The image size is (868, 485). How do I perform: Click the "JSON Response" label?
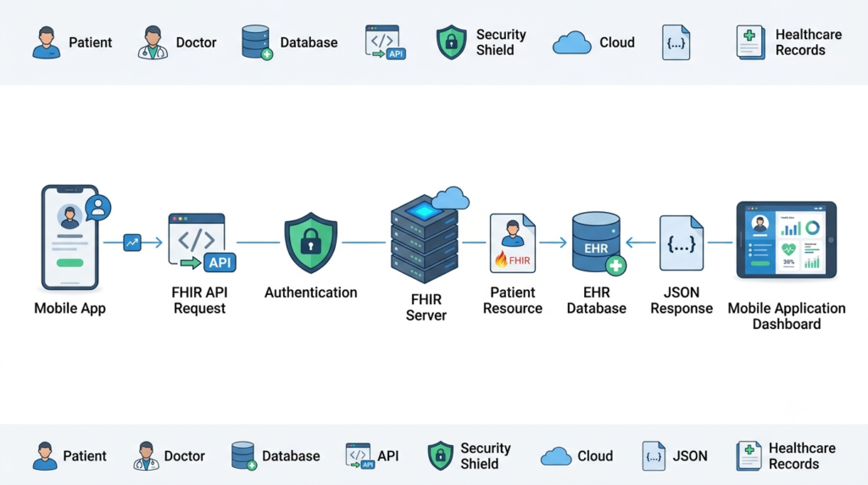[x=682, y=300]
